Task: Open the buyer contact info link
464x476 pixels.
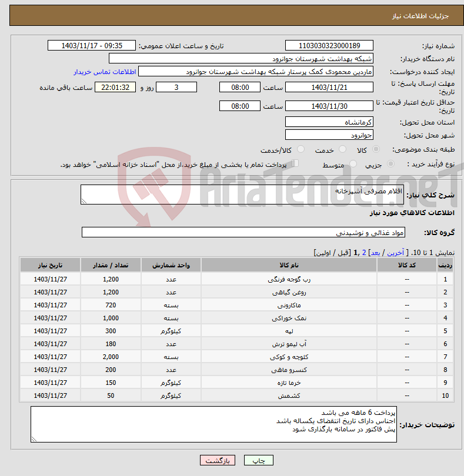Action: [x=105, y=72]
